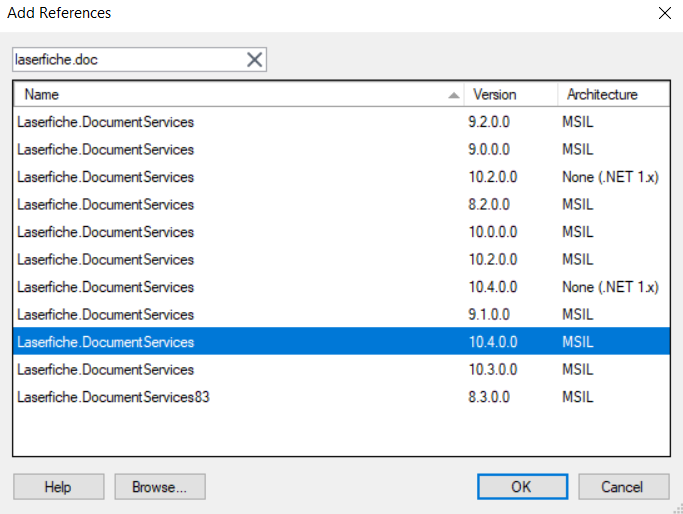Viewport: 683px width, 514px height.
Task: Select the 10.2.0.0 None (.NET 1.x) entry
Action: tap(342, 177)
